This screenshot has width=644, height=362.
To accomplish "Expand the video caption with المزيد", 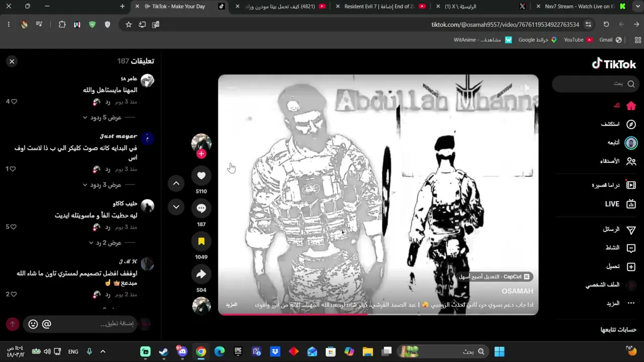I will (x=231, y=305).
